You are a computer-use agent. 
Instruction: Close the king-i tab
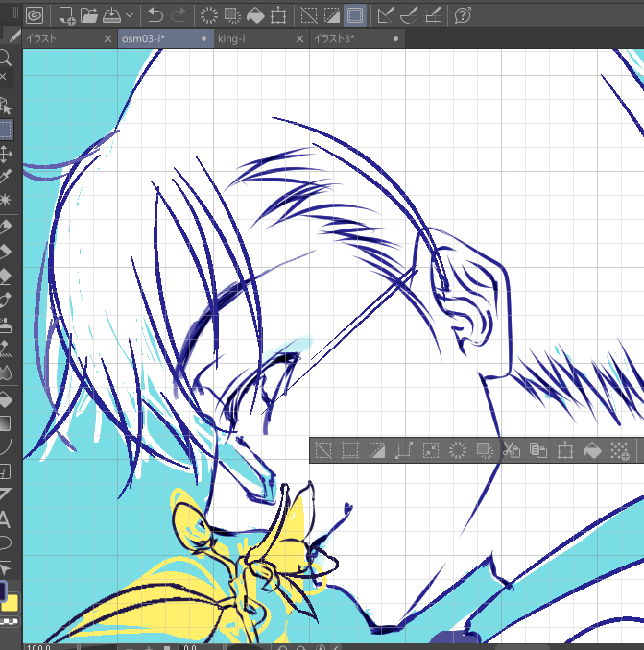click(x=300, y=39)
